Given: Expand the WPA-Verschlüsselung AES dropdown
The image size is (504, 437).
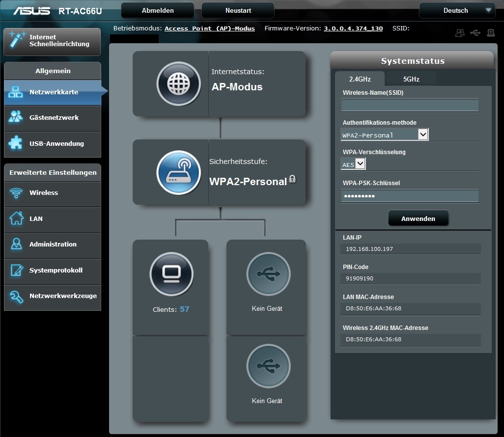Looking at the screenshot, I should [361, 164].
